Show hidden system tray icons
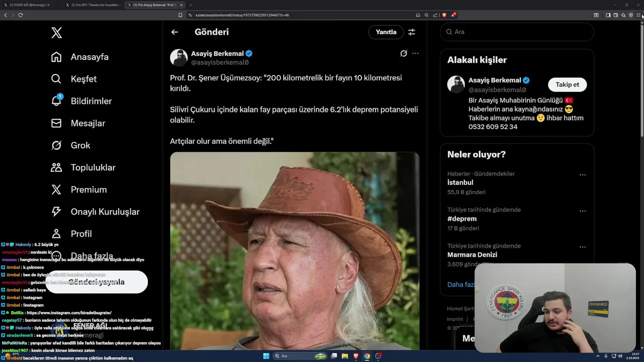 click(x=599, y=356)
